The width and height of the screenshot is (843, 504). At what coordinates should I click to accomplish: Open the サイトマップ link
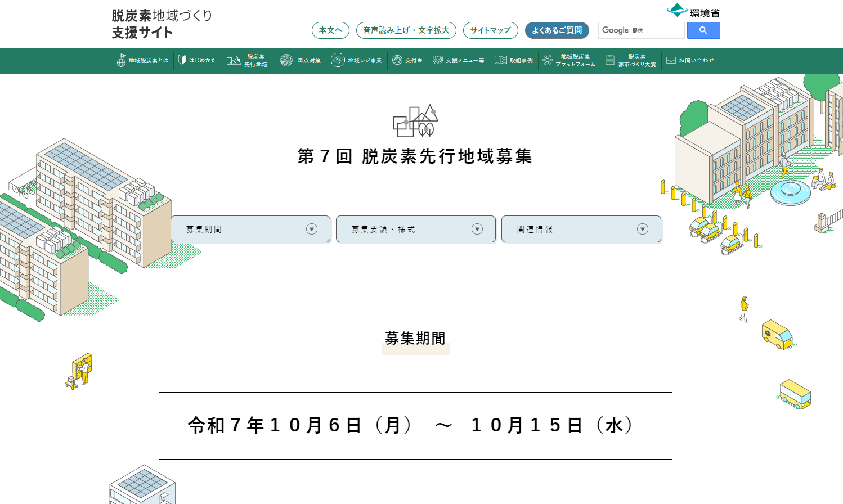(490, 30)
